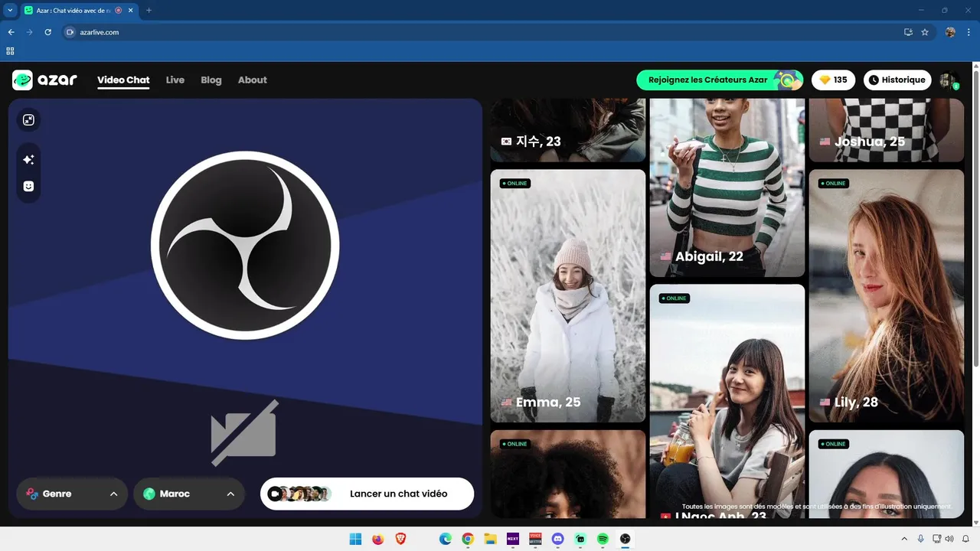Open Discord from the taskbar
980x551 pixels.
(x=558, y=540)
